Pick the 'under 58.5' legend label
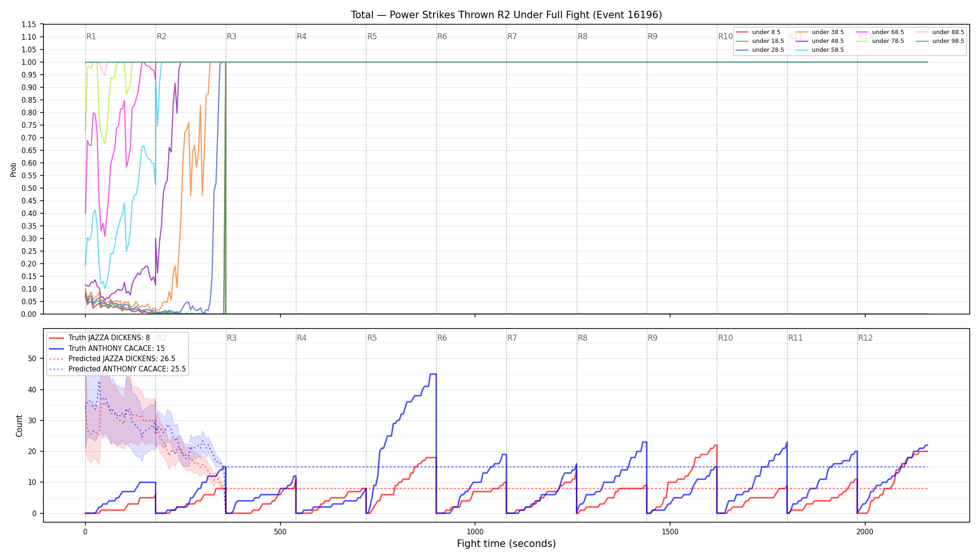This screenshot has height=560, width=980. (828, 50)
